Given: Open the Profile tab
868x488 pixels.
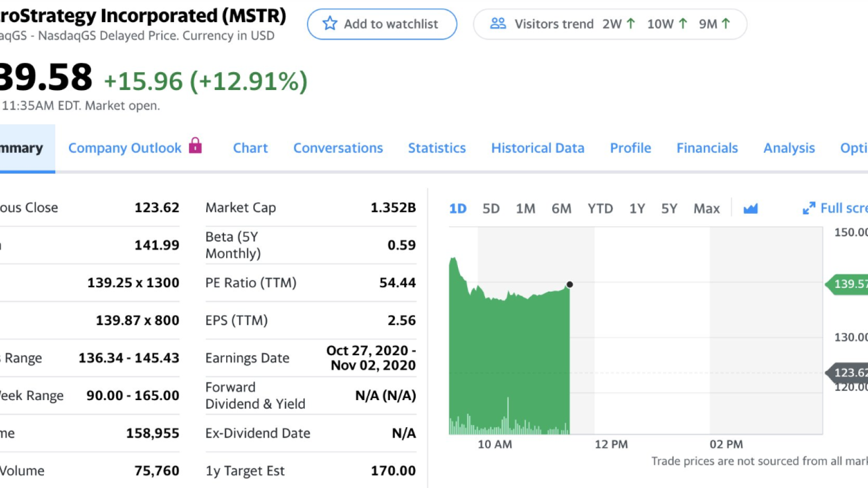Looking at the screenshot, I should tap(630, 148).
